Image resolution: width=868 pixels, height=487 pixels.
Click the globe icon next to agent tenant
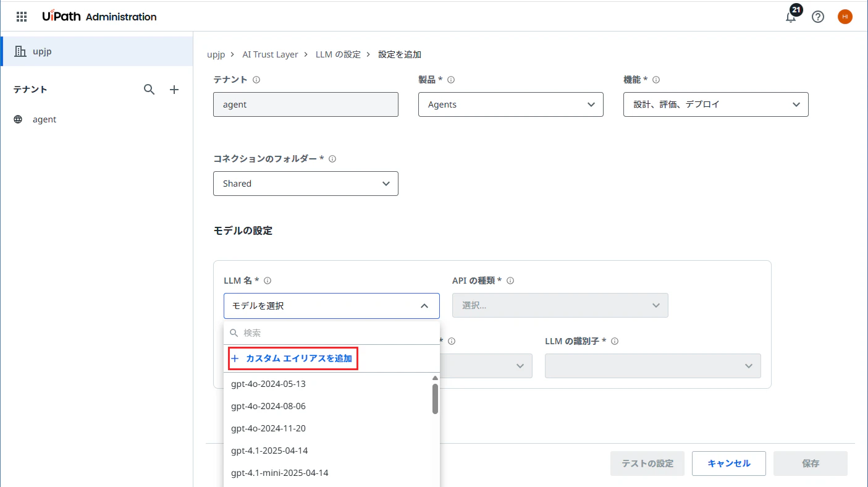(x=18, y=119)
